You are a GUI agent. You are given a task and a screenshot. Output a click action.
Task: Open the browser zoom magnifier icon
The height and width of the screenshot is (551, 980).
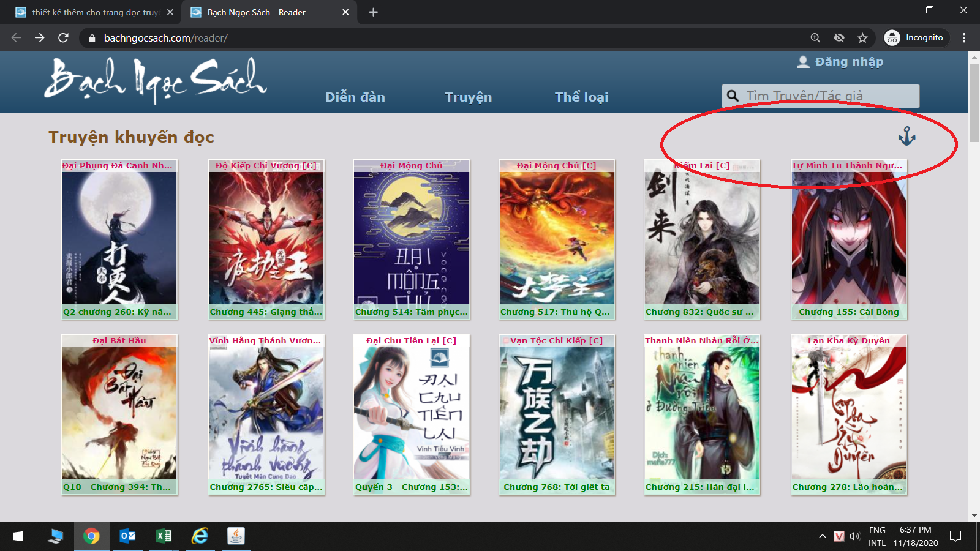[815, 38]
